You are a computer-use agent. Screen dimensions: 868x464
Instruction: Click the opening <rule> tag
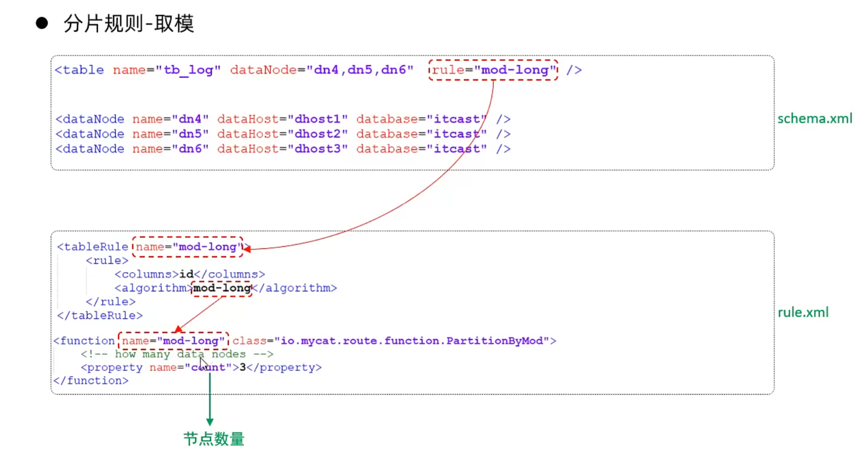click(x=107, y=260)
